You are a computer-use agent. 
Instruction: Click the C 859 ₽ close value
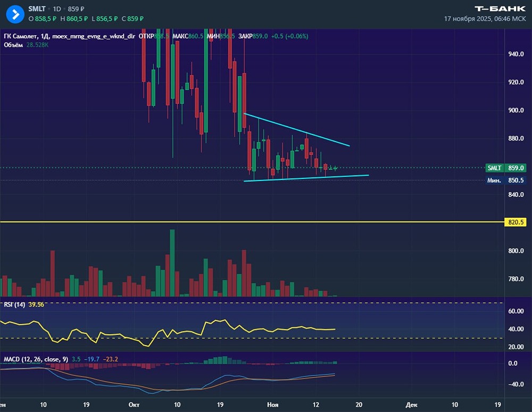[x=132, y=19]
